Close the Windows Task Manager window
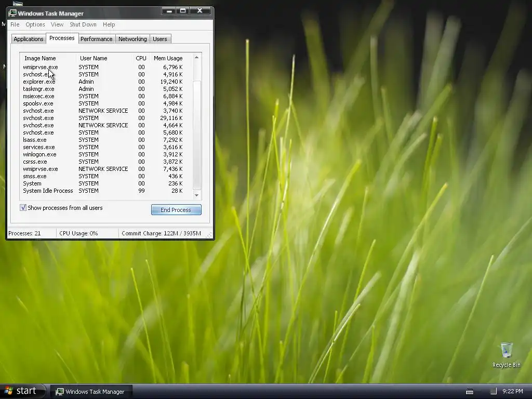532x399 pixels. pos(200,11)
